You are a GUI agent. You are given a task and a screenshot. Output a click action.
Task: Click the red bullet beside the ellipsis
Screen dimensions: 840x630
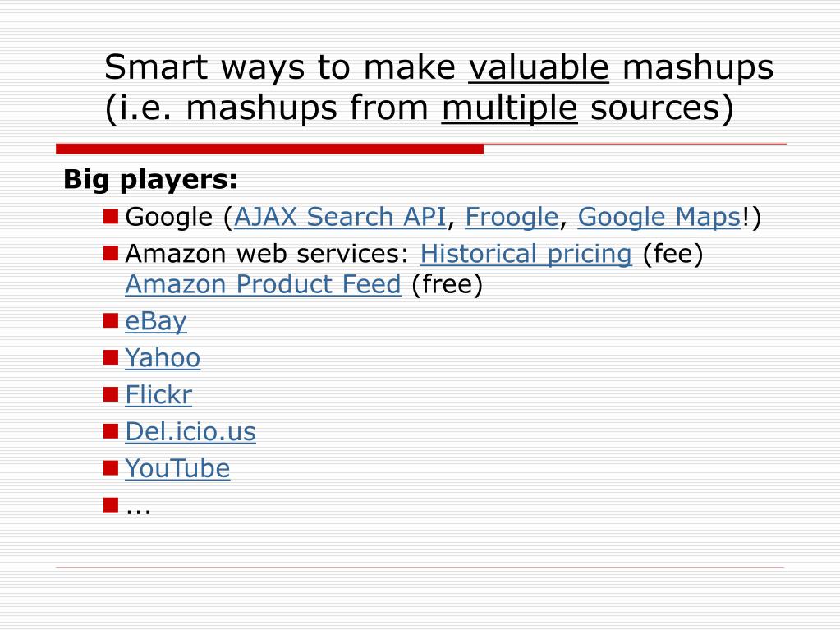[111, 504]
